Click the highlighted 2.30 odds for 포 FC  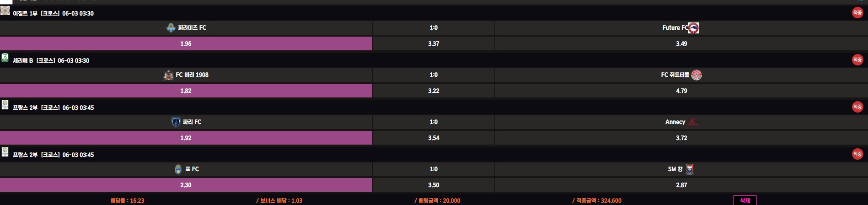tap(186, 185)
